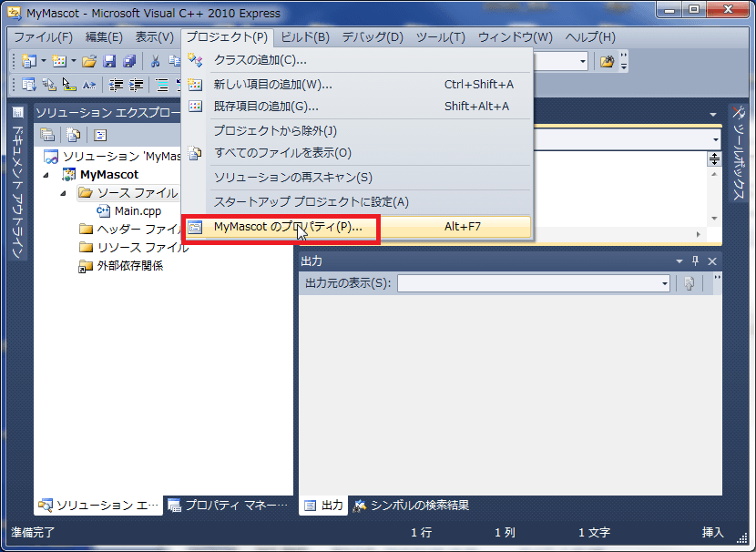Viewport: 756px width, 552px height.
Task: Choose クラスの追加(C)... menu item
Action: [x=356, y=60]
